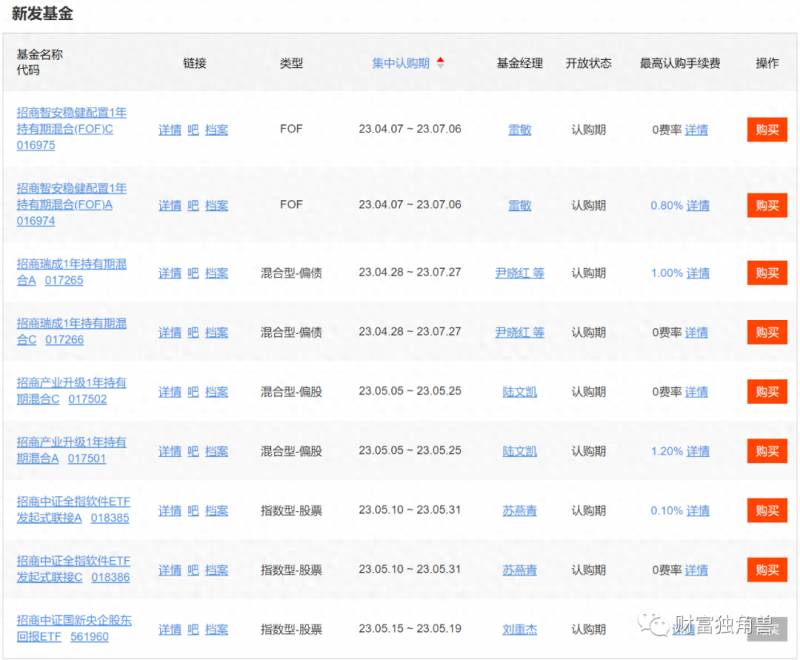The image size is (800, 660).
Task: Open 吧 link for fund 016975
Action: 193,130
